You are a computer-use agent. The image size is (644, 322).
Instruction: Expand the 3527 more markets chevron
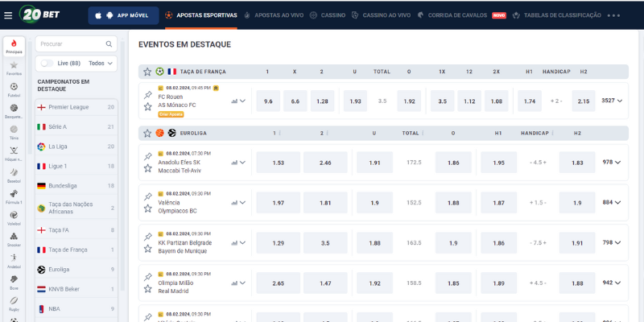(619, 101)
